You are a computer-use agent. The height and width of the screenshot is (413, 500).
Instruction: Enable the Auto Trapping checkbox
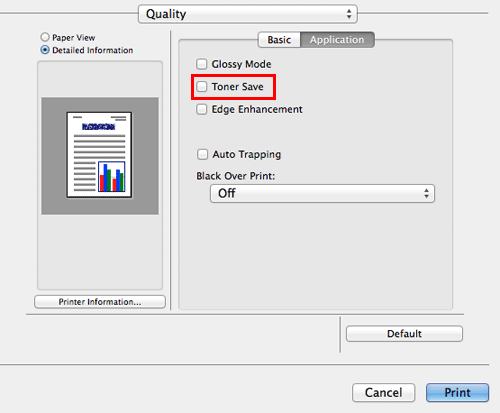202,154
